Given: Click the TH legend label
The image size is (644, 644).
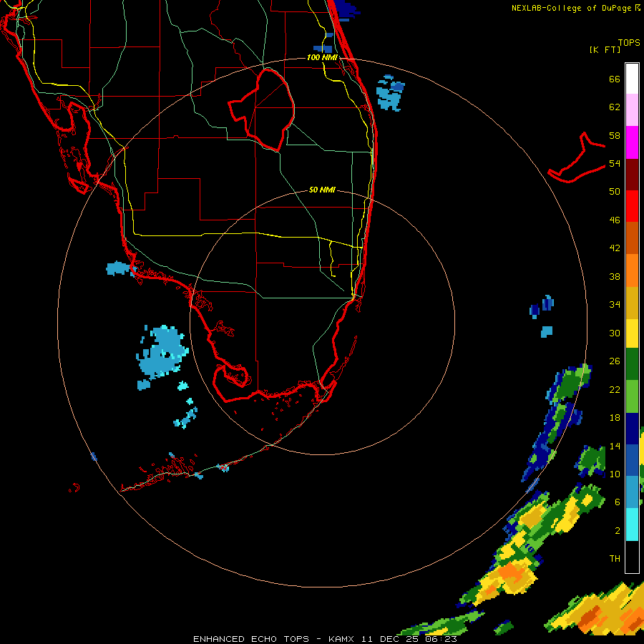Looking at the screenshot, I should (x=615, y=559).
